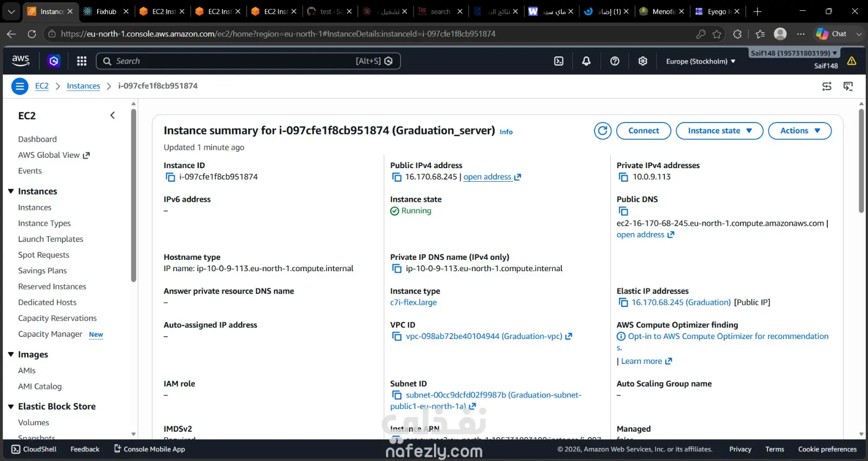This screenshot has height=461, width=868.
Task: Go back in the browser
Action: click(11, 34)
